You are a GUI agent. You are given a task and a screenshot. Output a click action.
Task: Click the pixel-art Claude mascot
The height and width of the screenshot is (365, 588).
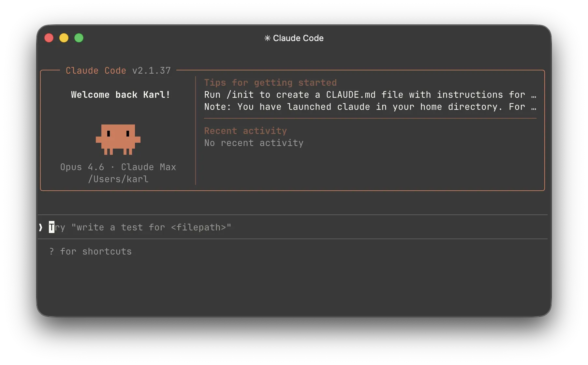coord(118,139)
